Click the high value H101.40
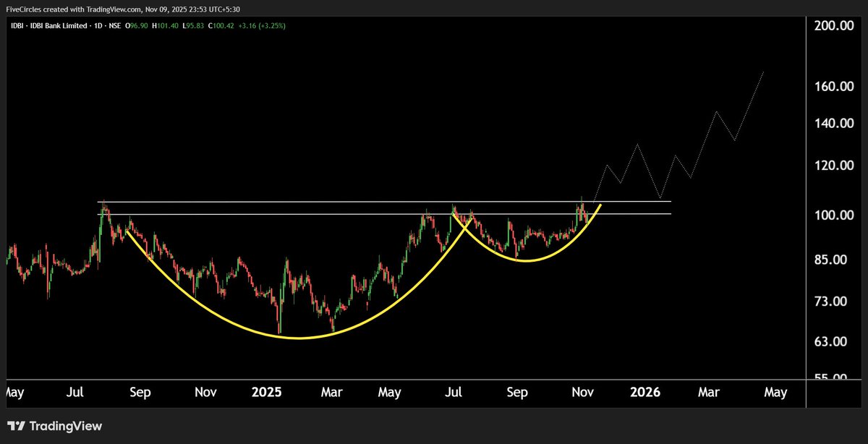868x444 pixels. point(166,25)
